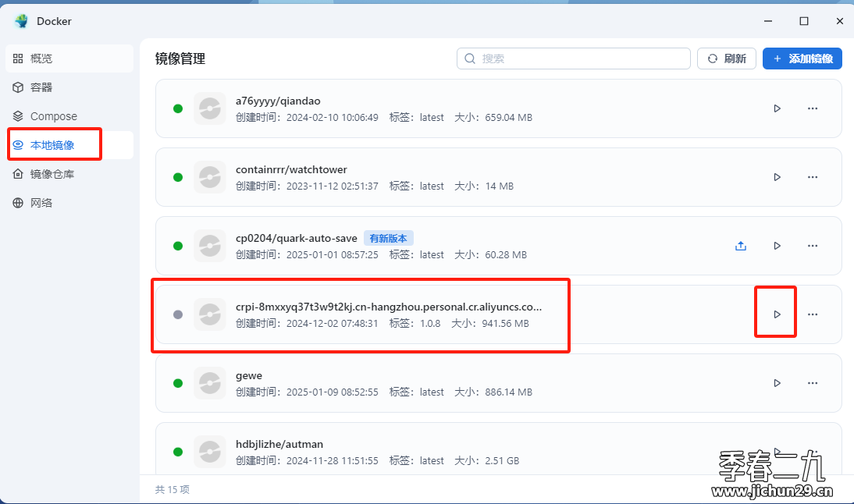Click the green status dot for cp0204/quark-auto-save

tap(177, 246)
